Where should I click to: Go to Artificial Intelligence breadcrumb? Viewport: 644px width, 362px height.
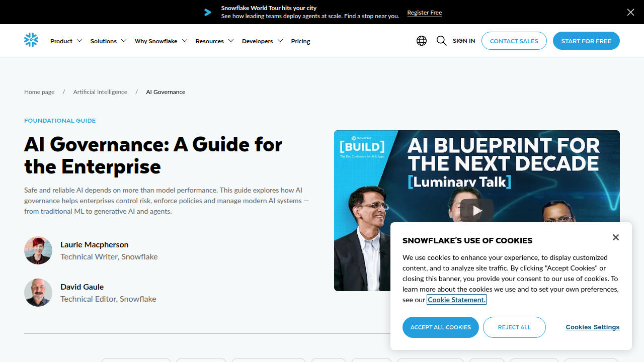click(x=100, y=92)
